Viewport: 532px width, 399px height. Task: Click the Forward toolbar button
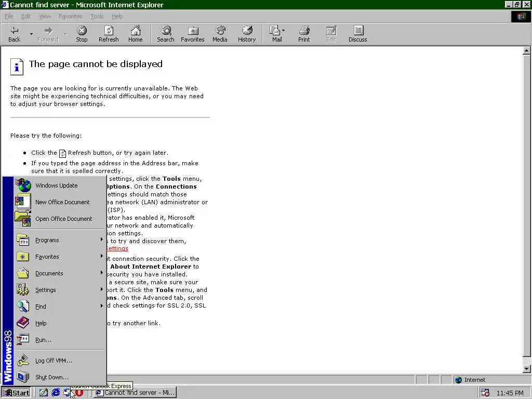click(x=48, y=34)
